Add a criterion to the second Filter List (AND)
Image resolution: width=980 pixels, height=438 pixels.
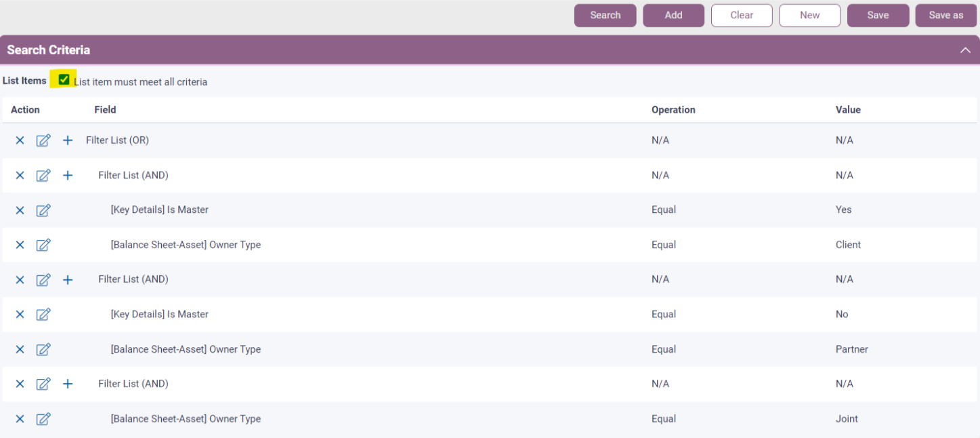point(67,279)
